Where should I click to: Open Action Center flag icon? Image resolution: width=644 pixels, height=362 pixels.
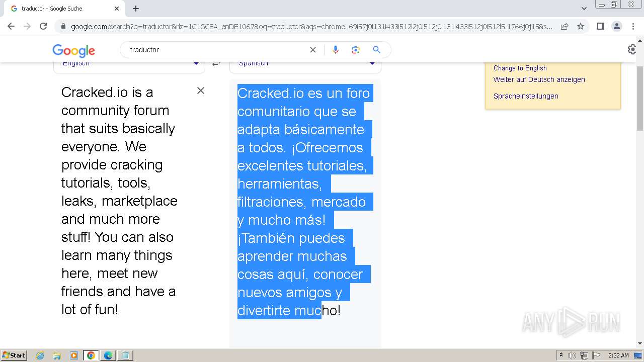pyautogui.click(x=596, y=355)
